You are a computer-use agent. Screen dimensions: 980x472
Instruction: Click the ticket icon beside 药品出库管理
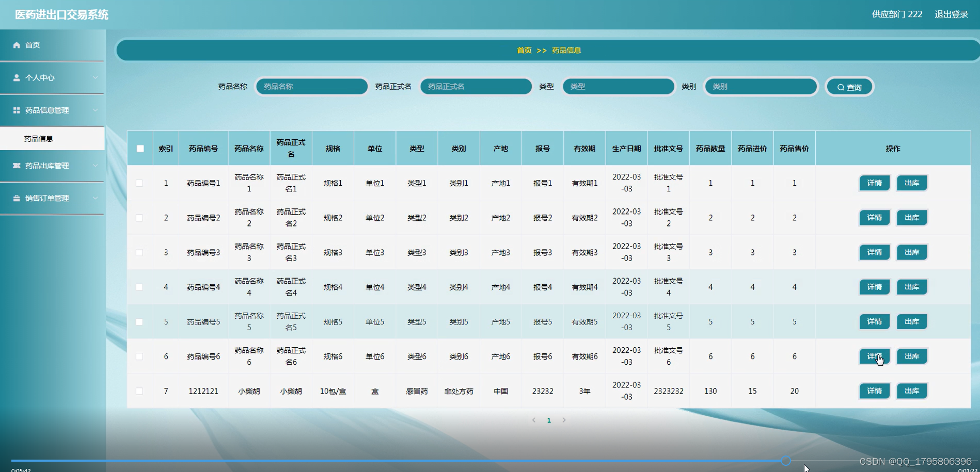[17, 166]
